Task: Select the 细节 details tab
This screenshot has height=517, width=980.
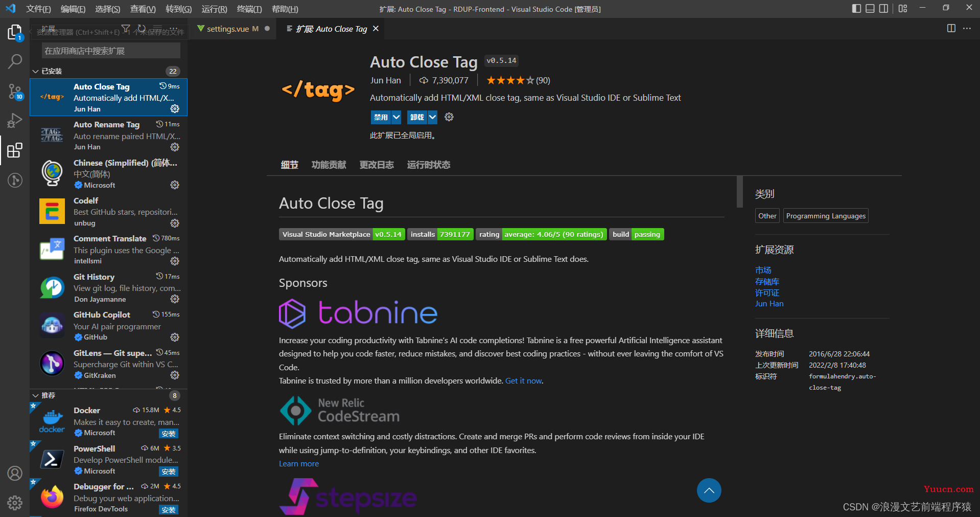Action: [289, 165]
